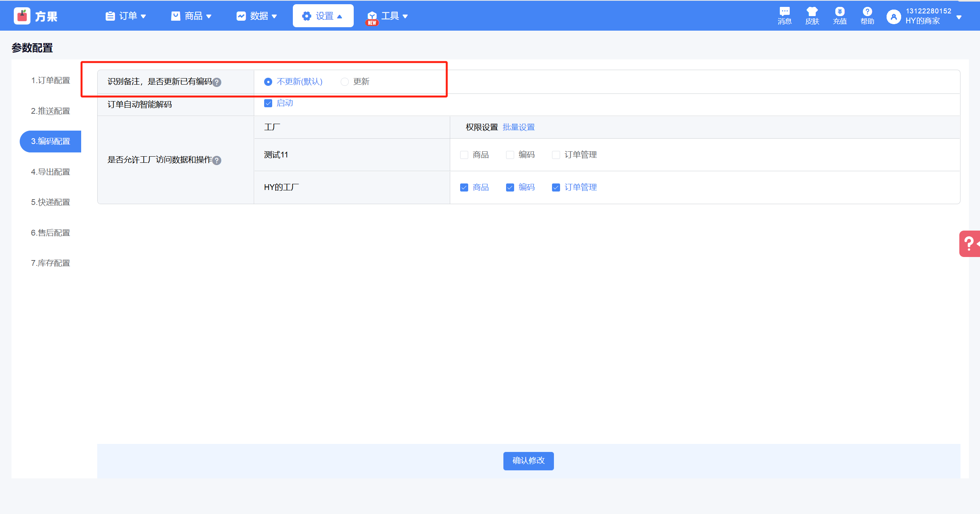Click the 方果 apple logo icon
The width and height of the screenshot is (980, 514).
[x=22, y=16]
